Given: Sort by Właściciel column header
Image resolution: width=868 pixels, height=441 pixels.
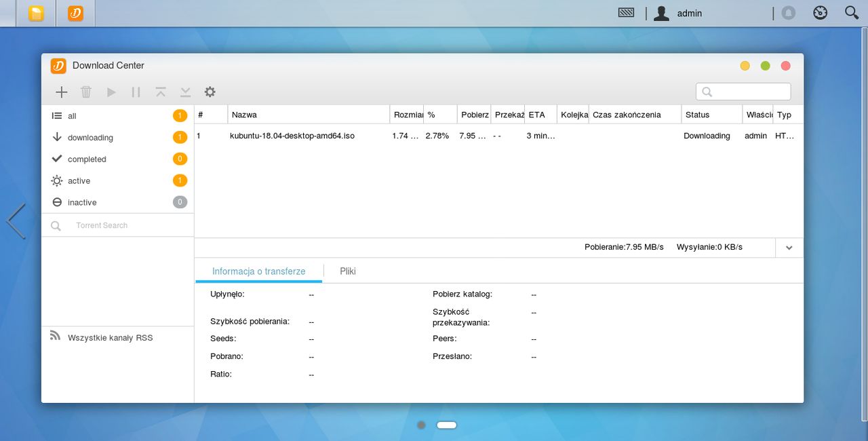Looking at the screenshot, I should [x=758, y=115].
